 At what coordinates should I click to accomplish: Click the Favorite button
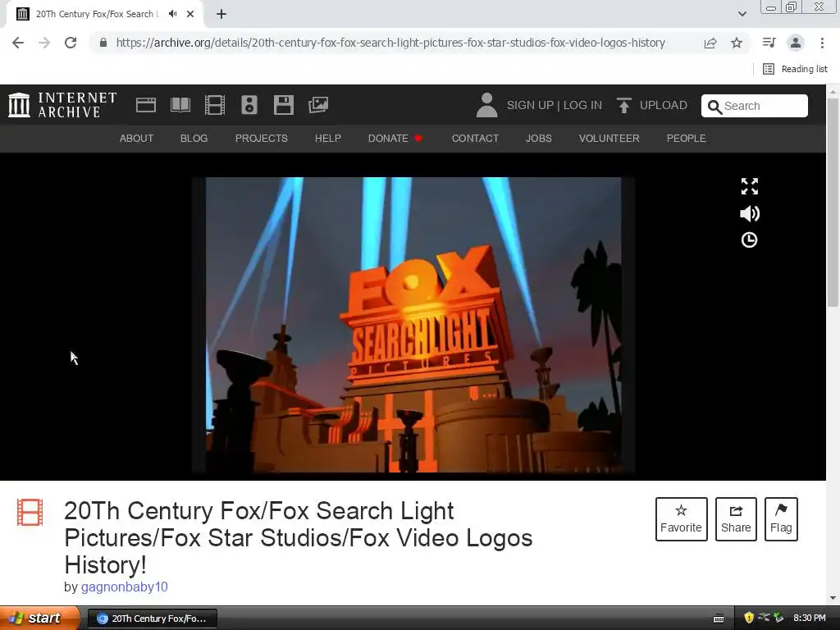coord(681,519)
